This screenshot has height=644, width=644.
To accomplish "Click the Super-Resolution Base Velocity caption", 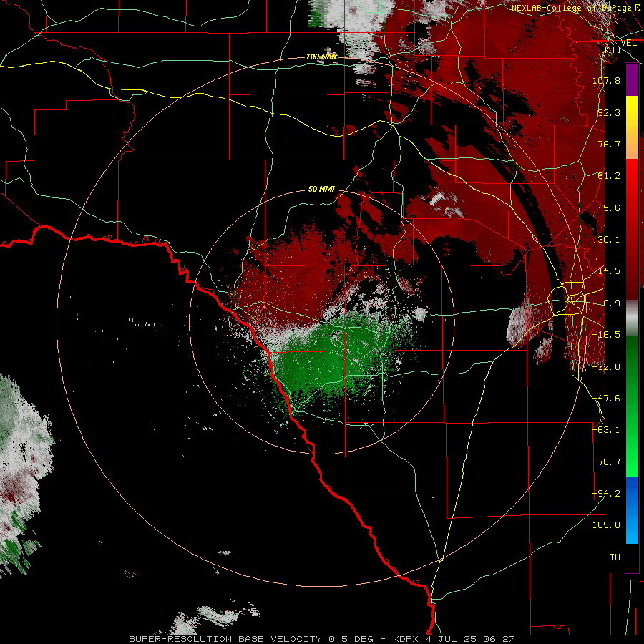I will click(x=321, y=639).
